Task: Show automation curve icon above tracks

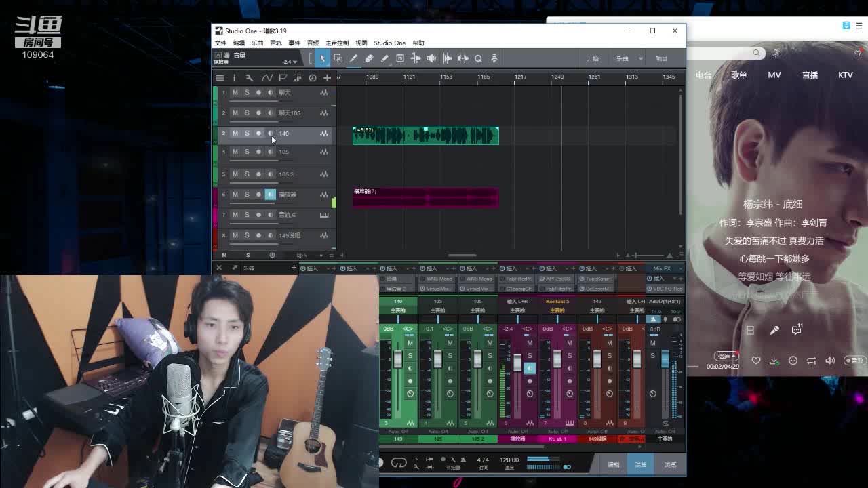Action: (267, 78)
